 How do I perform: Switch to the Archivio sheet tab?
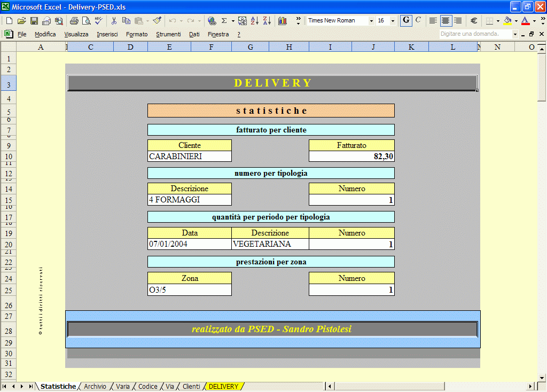pyautogui.click(x=95, y=387)
